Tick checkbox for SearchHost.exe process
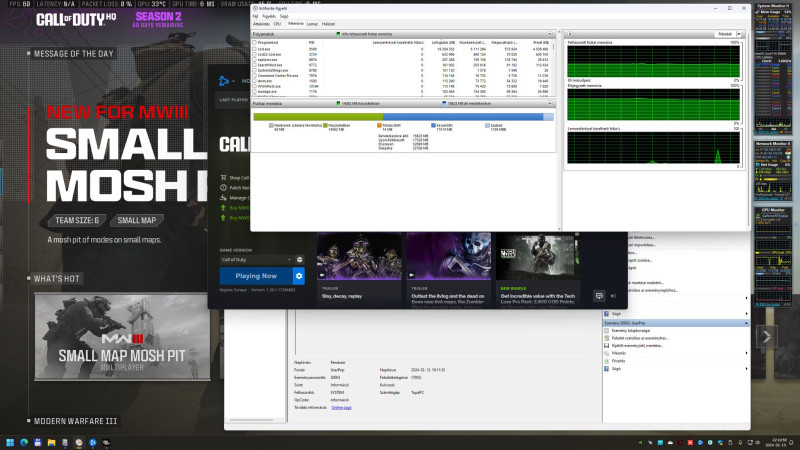The image size is (800, 450). point(255,65)
